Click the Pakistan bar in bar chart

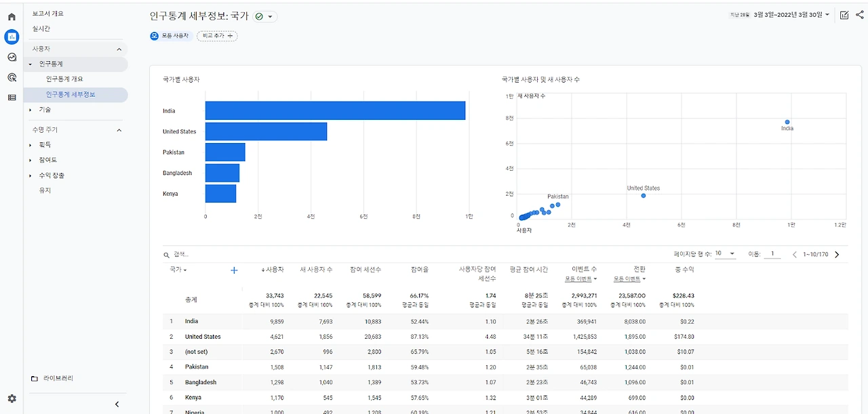click(x=225, y=152)
